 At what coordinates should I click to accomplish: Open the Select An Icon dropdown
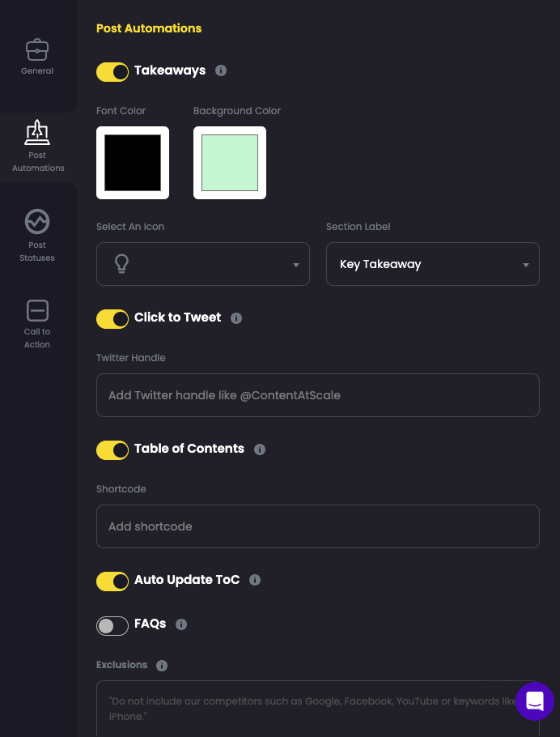tap(203, 264)
